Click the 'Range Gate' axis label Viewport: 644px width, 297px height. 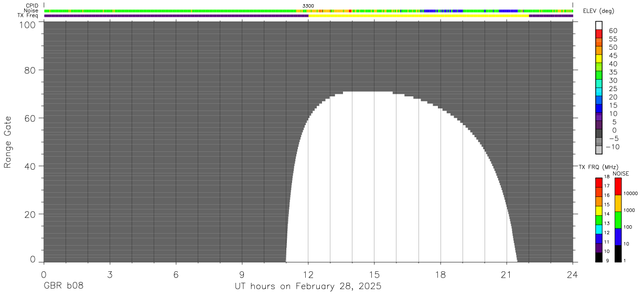[x=8, y=142]
